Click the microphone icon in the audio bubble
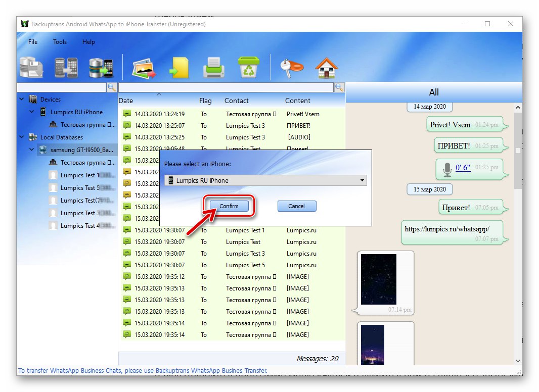Viewport: 539px width, 392px height. coord(447,169)
